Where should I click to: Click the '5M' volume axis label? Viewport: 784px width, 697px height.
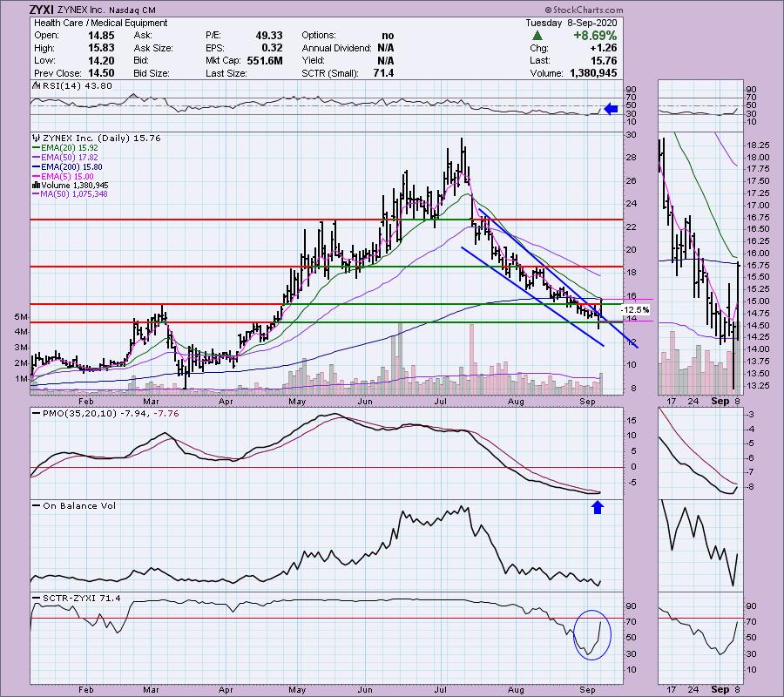tap(21, 317)
